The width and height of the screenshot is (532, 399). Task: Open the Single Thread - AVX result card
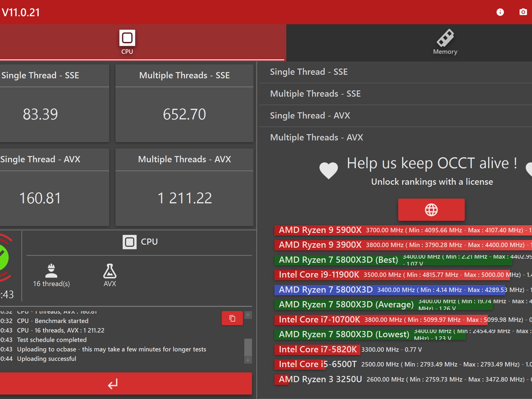(x=54, y=187)
